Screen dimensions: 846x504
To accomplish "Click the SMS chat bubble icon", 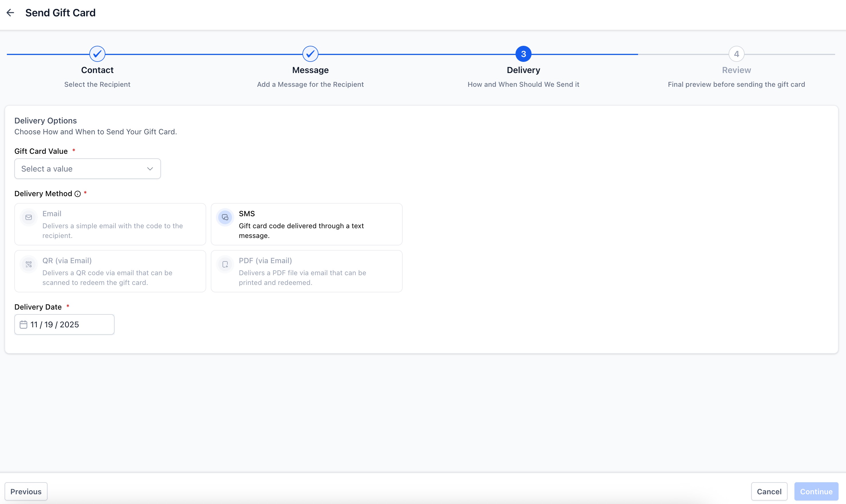I will tap(225, 217).
